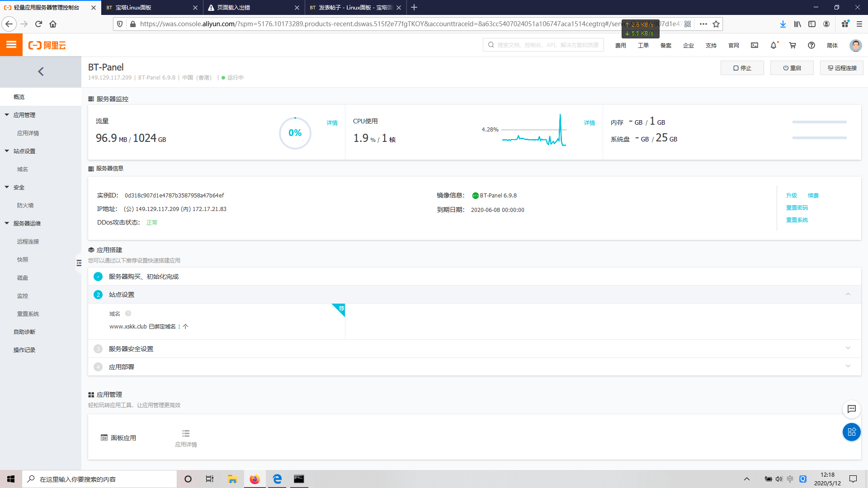The image size is (868, 488).
Task: Click the 重置系统 link in server info
Action: (797, 220)
